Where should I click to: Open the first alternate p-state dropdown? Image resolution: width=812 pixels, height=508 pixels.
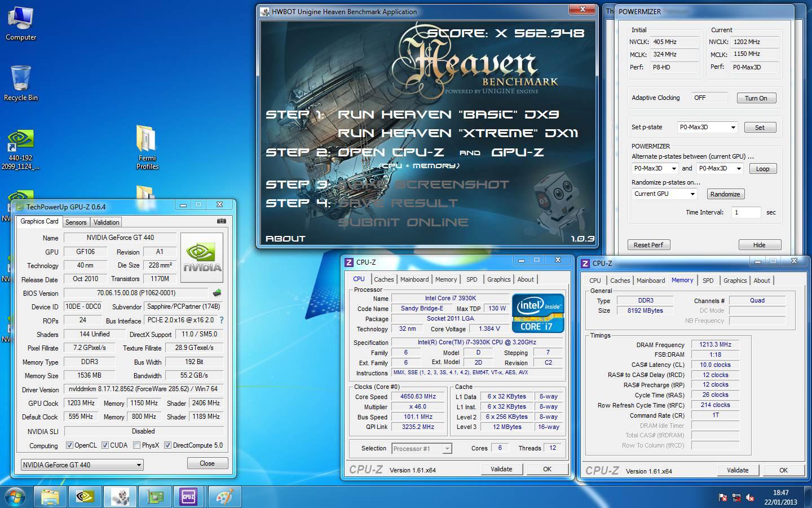point(654,168)
